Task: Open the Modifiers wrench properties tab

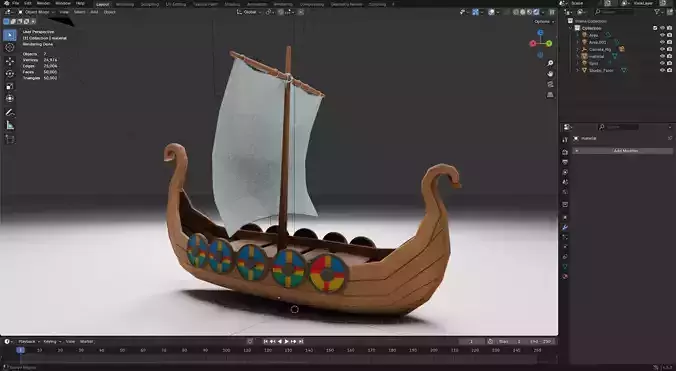Action: (x=565, y=227)
